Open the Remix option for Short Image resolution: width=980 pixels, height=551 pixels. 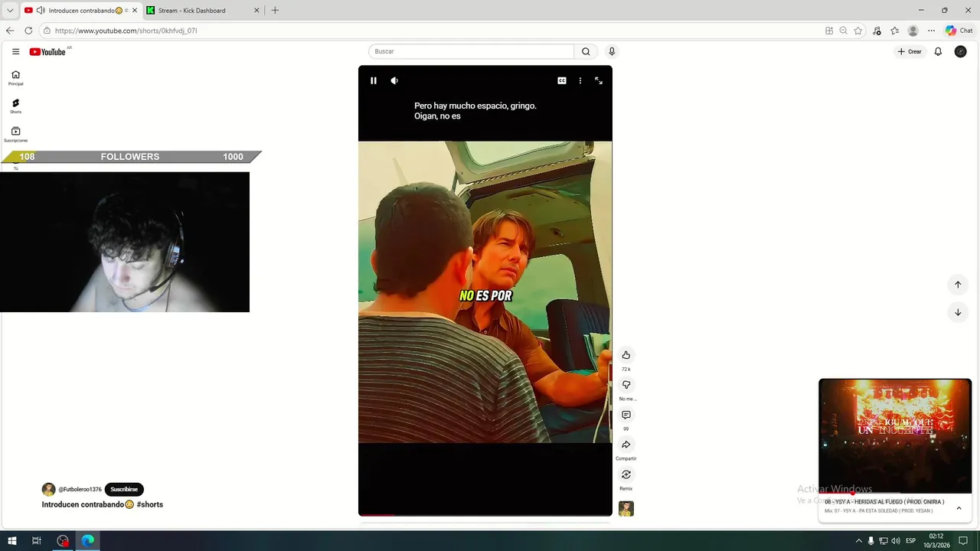tap(626, 474)
